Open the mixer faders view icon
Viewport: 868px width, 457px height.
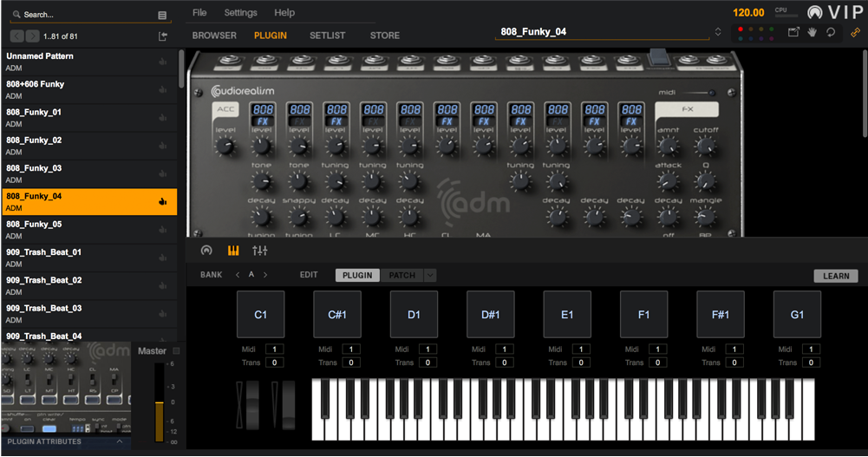point(259,251)
